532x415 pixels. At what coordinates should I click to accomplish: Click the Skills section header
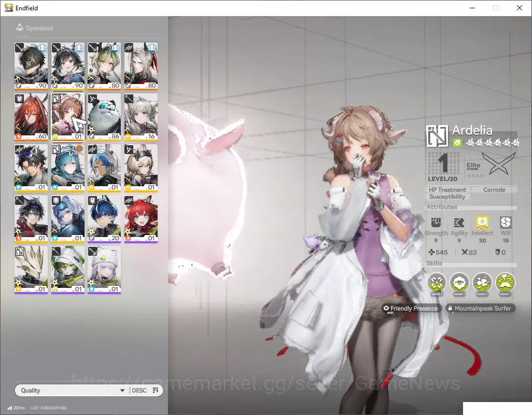[434, 264]
